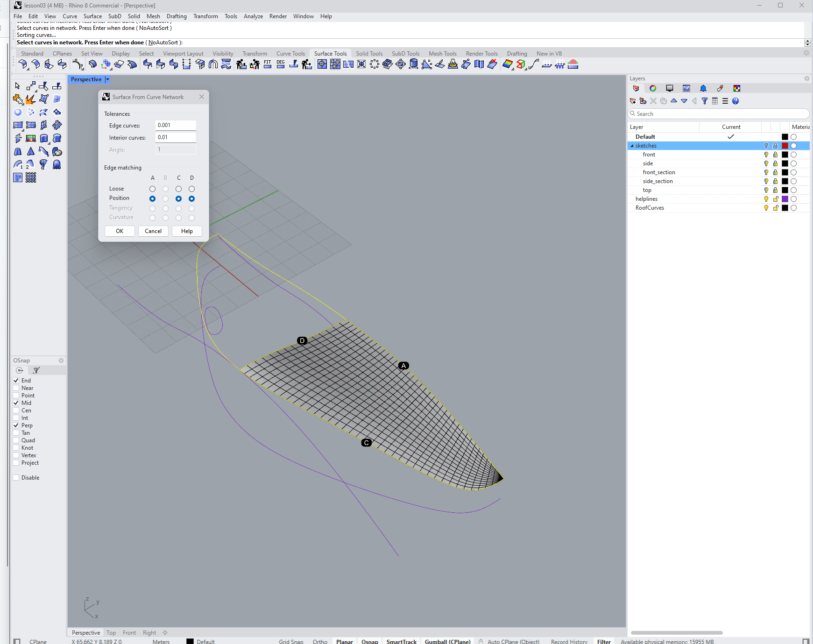The height and width of the screenshot is (644, 813).
Task: Switch to the Top viewport tab
Action: (111, 633)
